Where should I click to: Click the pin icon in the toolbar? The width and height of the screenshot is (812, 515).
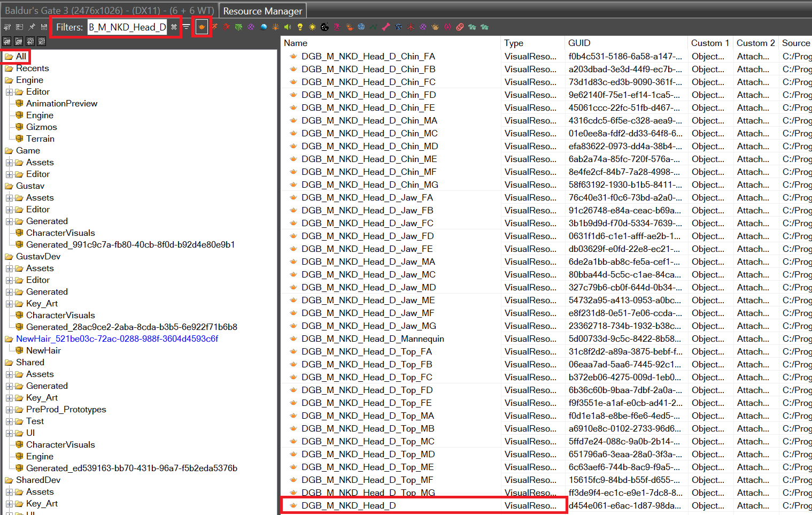(x=32, y=27)
